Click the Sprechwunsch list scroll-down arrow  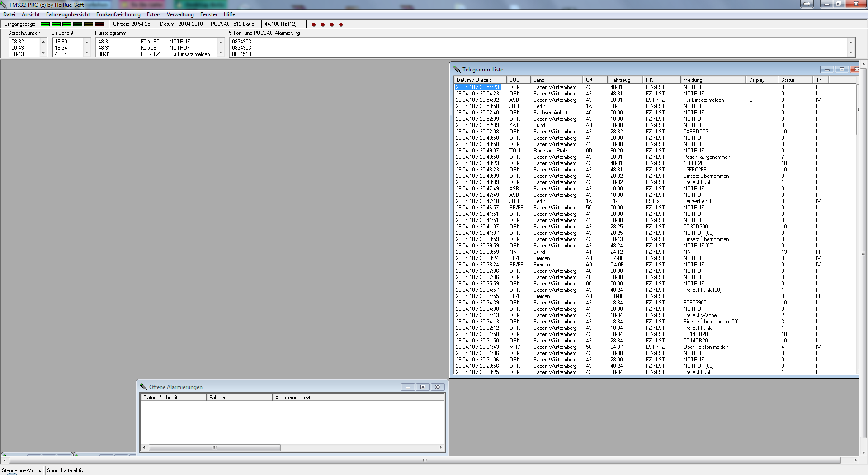pyautogui.click(x=43, y=53)
